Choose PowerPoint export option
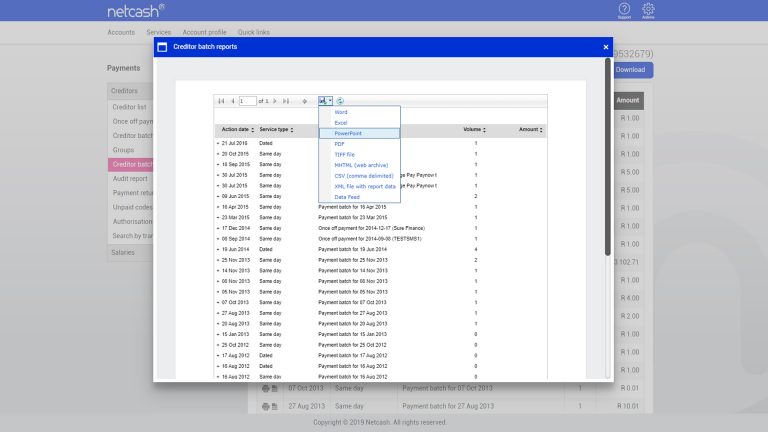Image resolution: width=768 pixels, height=432 pixels. (x=360, y=133)
